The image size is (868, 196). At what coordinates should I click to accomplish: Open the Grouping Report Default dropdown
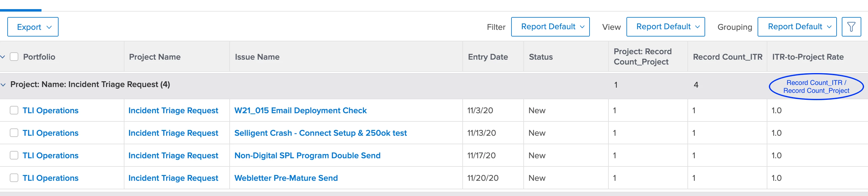click(x=797, y=27)
